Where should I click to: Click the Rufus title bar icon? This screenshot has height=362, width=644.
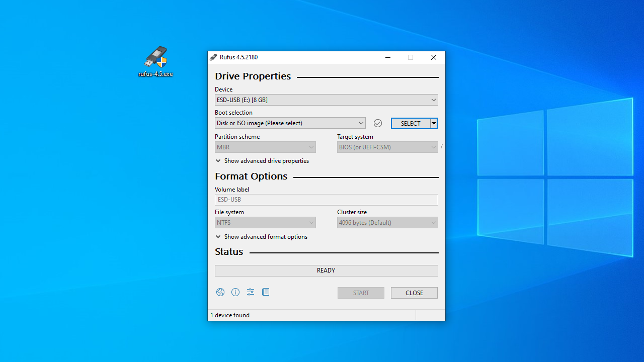tap(214, 57)
